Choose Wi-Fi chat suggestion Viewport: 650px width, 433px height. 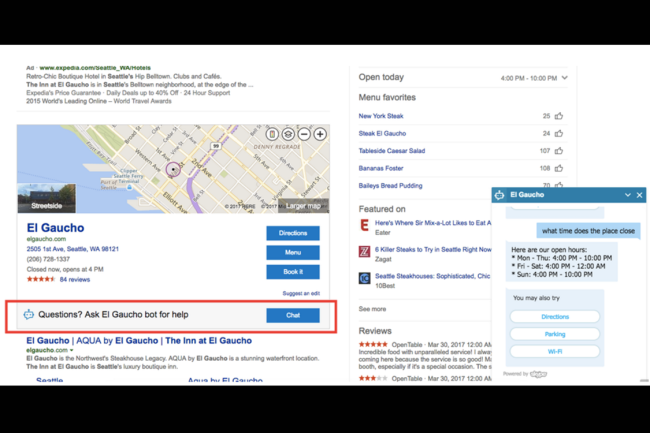(x=555, y=351)
